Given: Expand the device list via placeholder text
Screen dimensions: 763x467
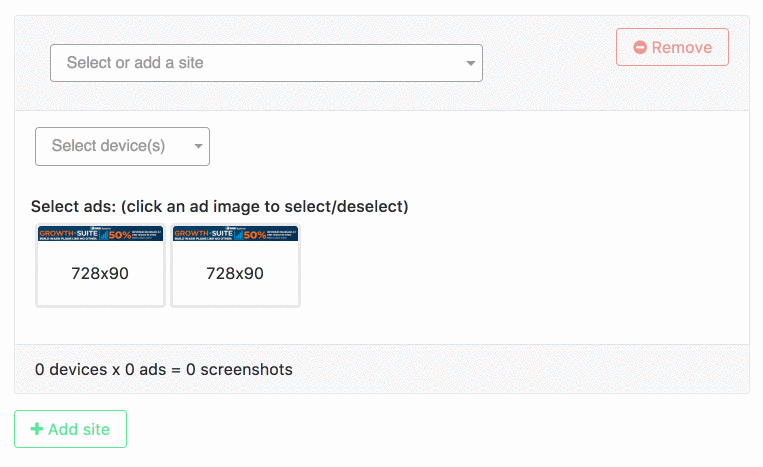Looking at the screenshot, I should click(x=108, y=145).
